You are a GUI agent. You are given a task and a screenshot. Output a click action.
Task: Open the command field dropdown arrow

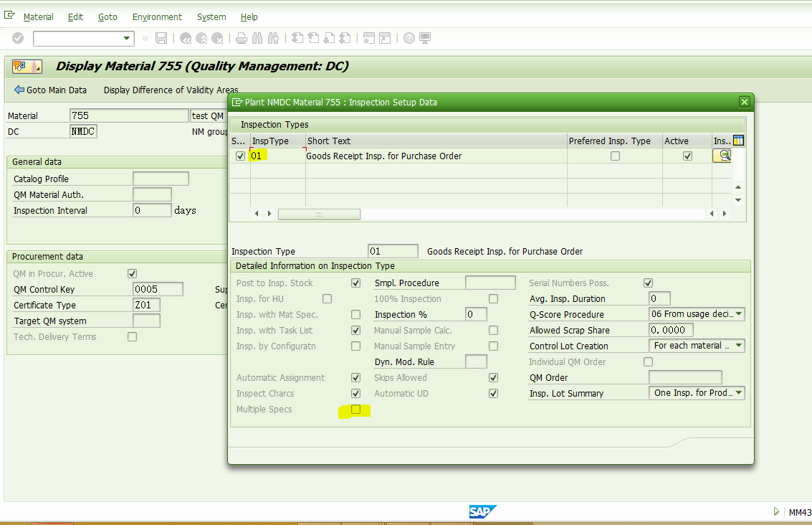126,38
